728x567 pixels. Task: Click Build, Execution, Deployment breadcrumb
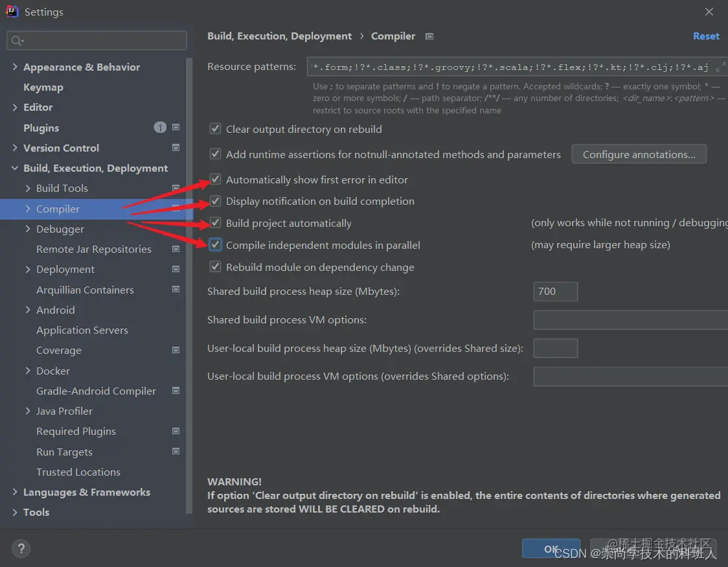[x=279, y=36]
